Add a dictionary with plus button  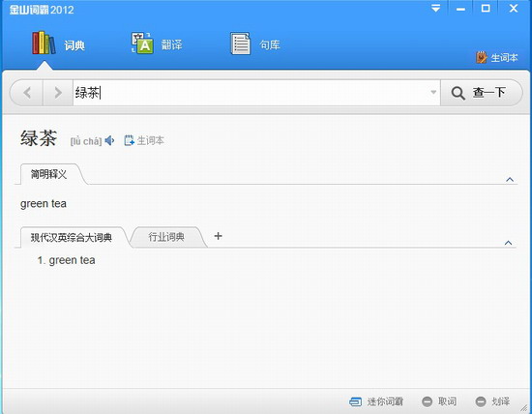[x=219, y=236]
